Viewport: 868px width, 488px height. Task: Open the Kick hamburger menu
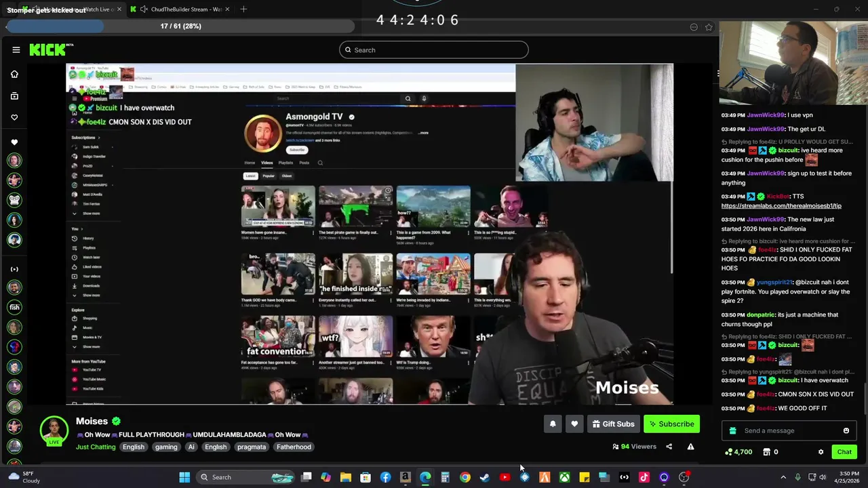click(16, 49)
